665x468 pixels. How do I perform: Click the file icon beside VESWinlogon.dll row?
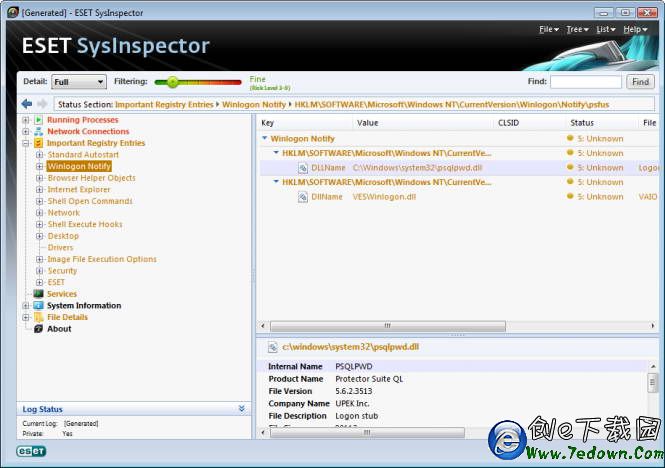(303, 197)
